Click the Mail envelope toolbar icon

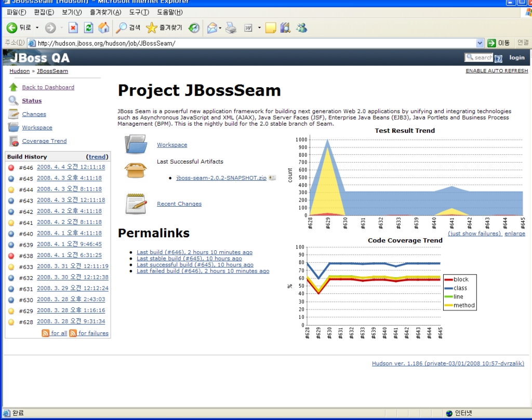tap(212, 28)
